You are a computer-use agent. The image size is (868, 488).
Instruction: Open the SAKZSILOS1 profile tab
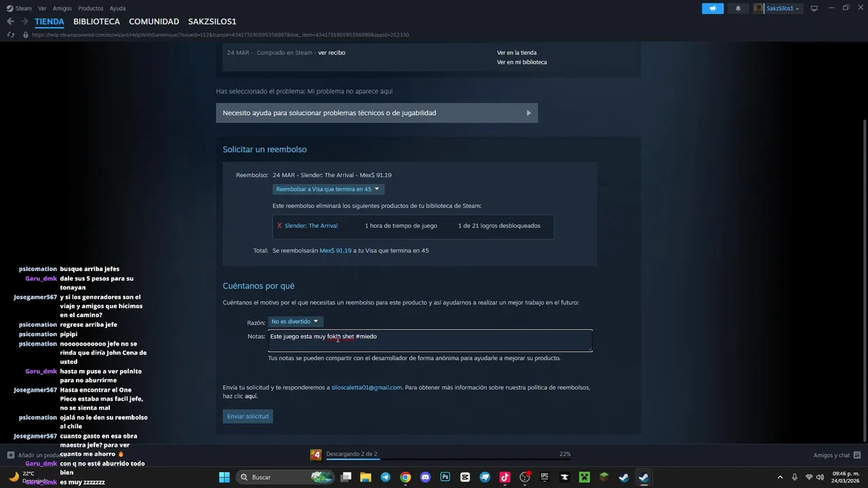pyautogui.click(x=212, y=22)
